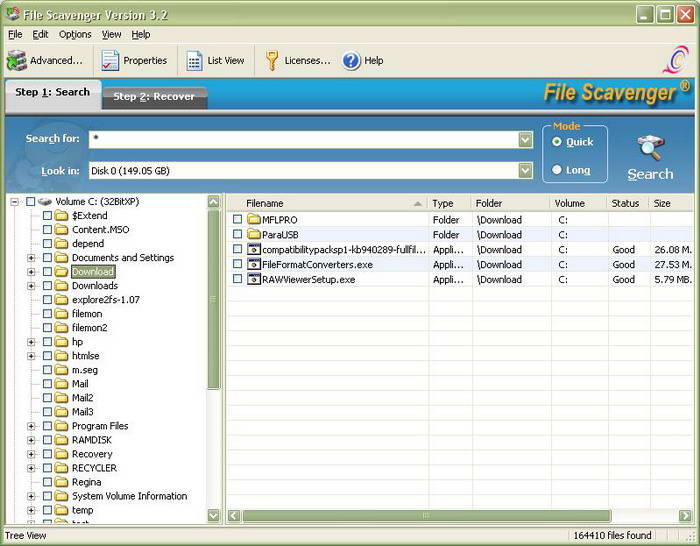Image resolution: width=700 pixels, height=546 pixels.
Task: Click the $Extend folder icon
Action: (61, 216)
